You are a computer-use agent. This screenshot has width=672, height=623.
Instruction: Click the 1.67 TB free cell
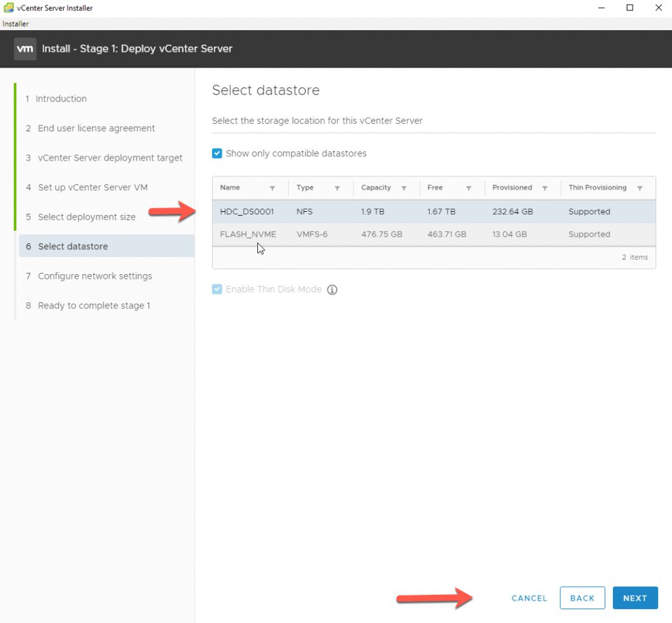[x=442, y=212]
